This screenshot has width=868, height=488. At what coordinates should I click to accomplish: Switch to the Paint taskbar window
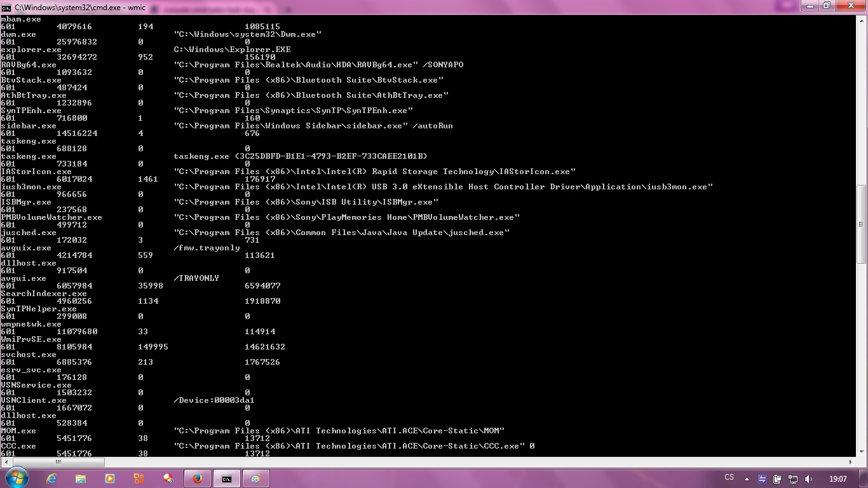click(x=255, y=478)
